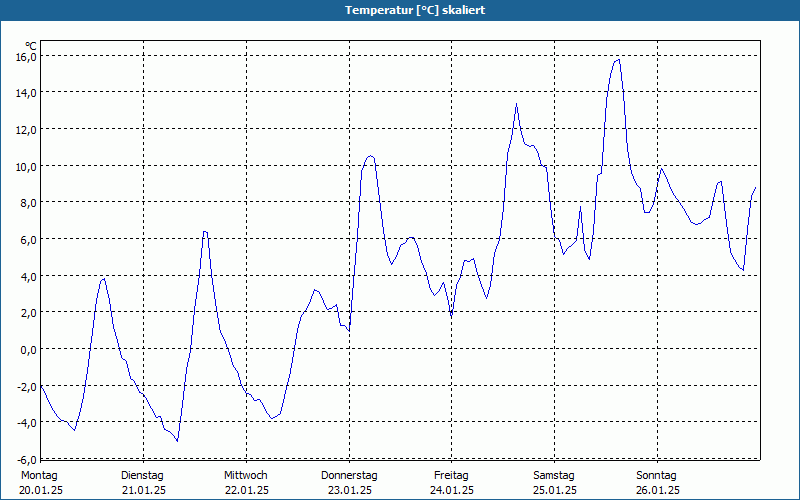Click the '12,0' y-axis label

pos(27,130)
